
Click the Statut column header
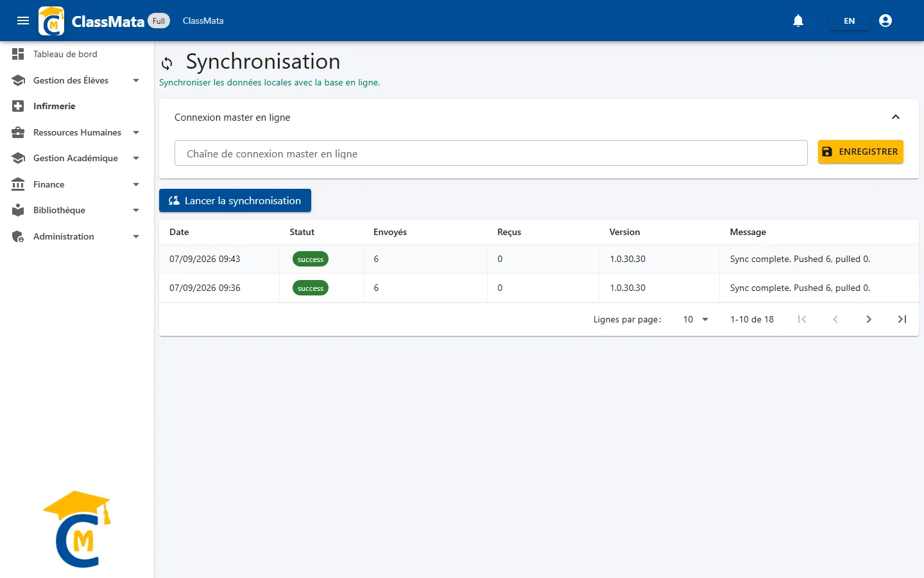[302, 232]
